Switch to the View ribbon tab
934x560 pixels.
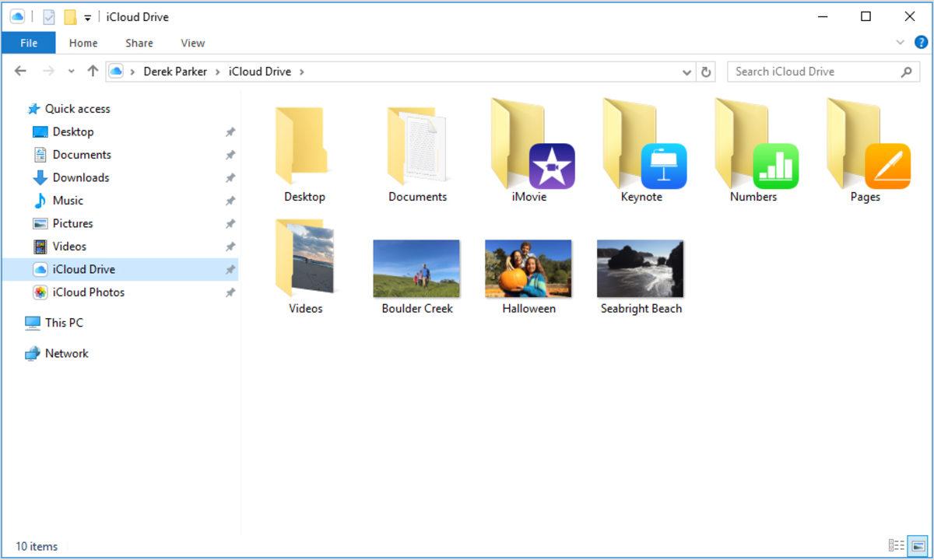(x=191, y=43)
